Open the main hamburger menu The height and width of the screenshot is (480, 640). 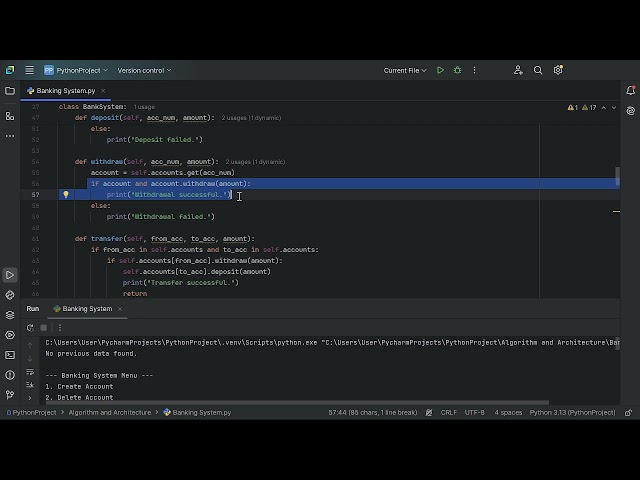click(29, 70)
